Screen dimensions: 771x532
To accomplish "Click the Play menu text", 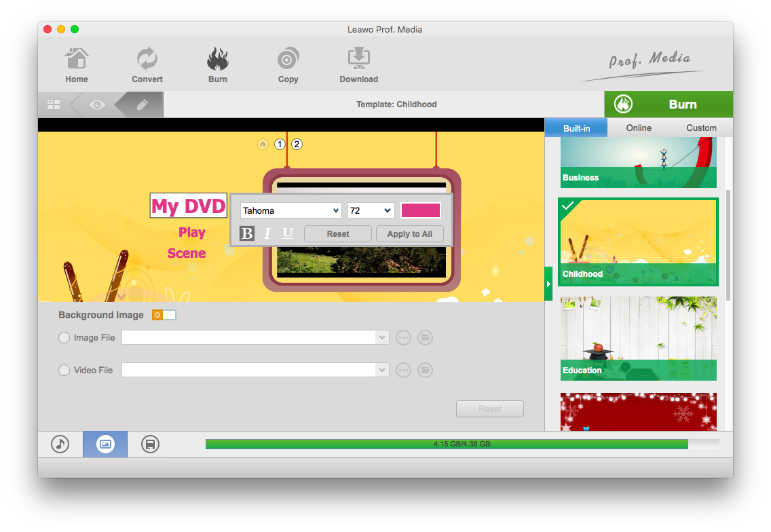I will point(192,232).
